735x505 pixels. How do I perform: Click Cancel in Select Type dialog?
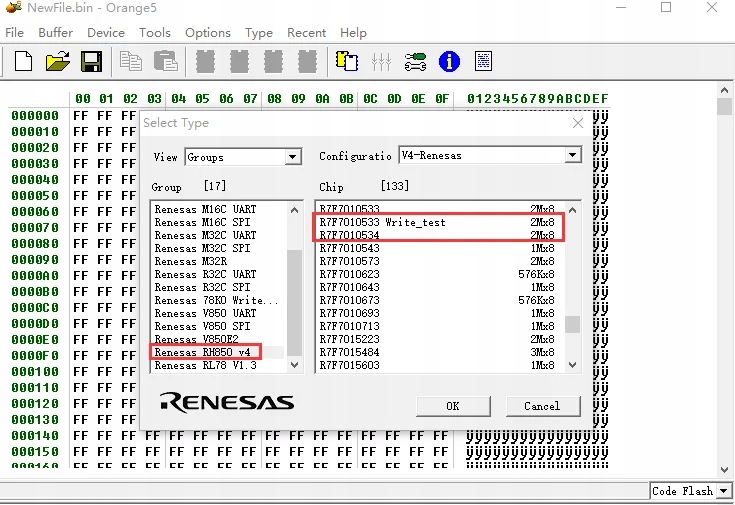click(x=543, y=406)
